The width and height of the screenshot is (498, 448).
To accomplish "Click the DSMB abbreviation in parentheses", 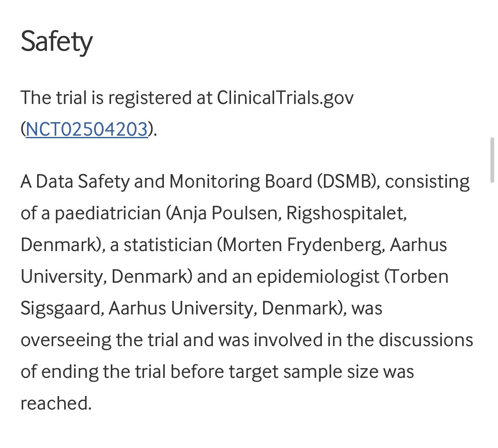I will (346, 182).
